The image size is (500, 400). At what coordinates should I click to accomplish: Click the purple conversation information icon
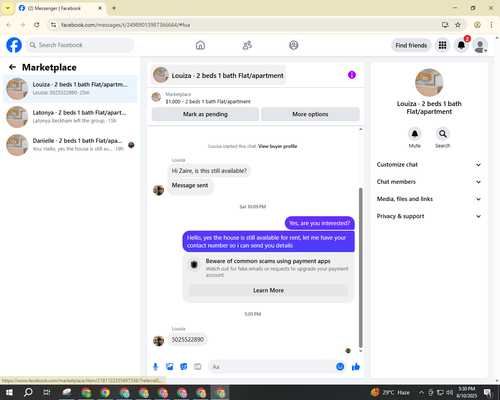[352, 75]
